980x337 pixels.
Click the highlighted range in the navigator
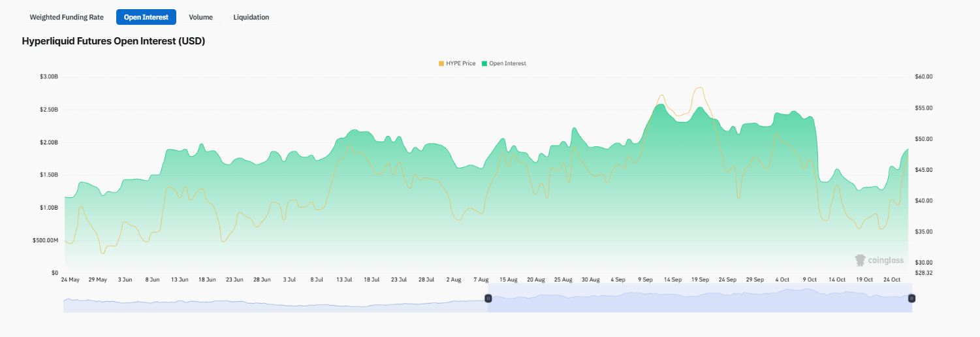coord(699,302)
